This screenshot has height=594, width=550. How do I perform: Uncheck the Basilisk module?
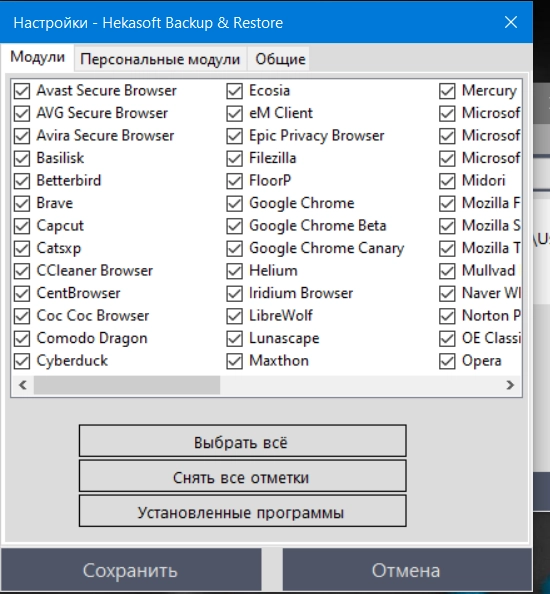tap(22, 158)
